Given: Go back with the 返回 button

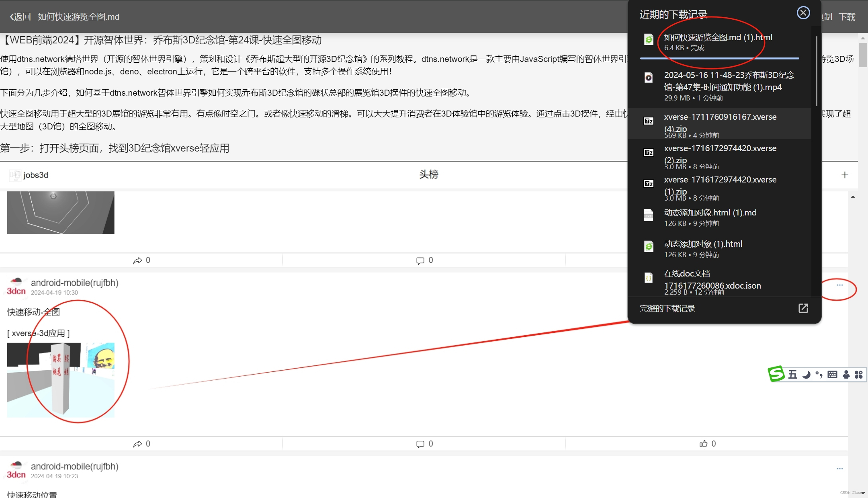Looking at the screenshot, I should tap(20, 16).
